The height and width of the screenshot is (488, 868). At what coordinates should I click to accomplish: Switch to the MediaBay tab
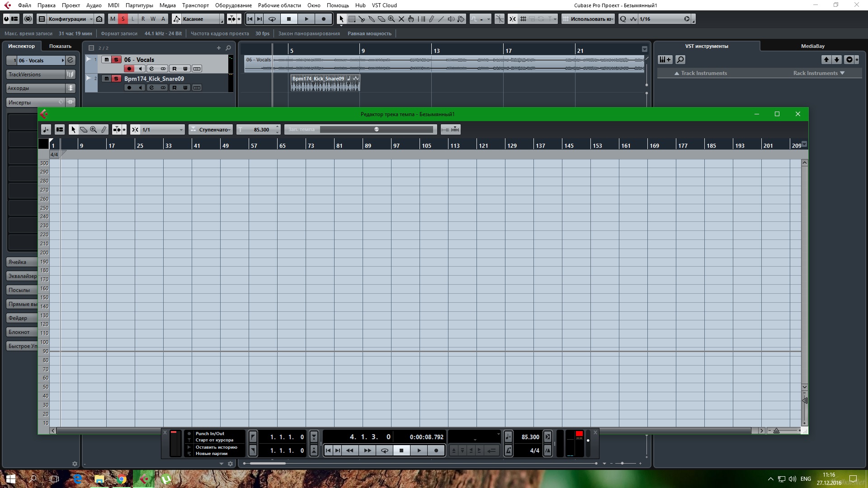[812, 46]
